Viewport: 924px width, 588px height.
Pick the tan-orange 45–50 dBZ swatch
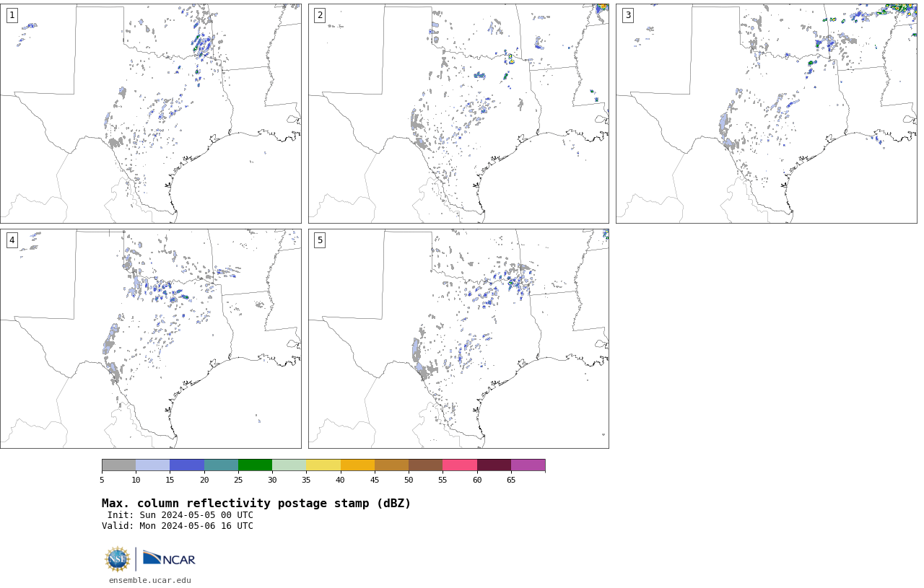tap(392, 465)
